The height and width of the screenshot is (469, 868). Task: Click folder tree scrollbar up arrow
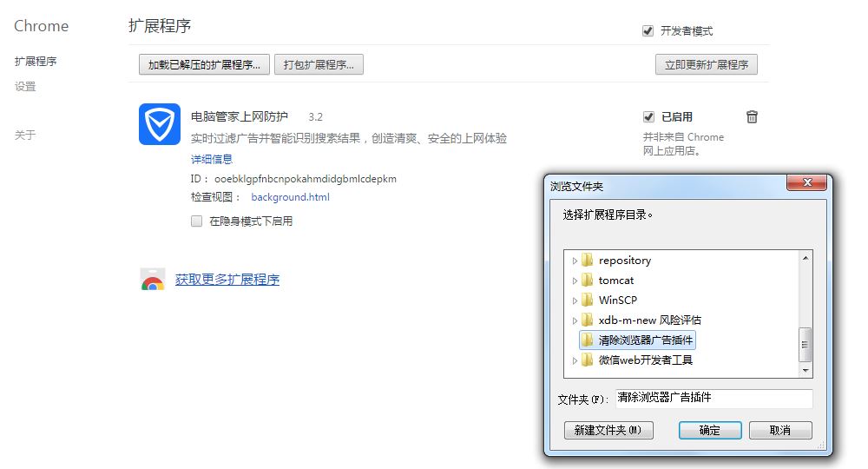tap(806, 258)
